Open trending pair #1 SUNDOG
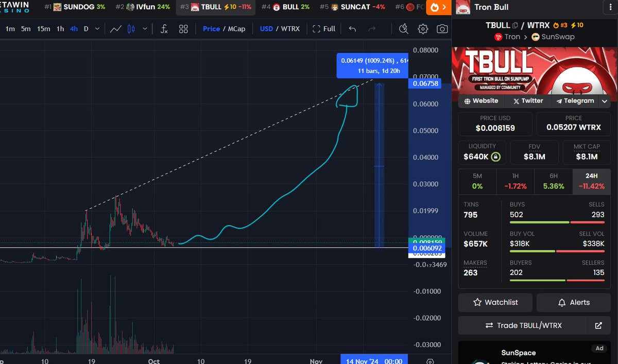Image resolution: width=618 pixels, height=364 pixels. pos(75,7)
